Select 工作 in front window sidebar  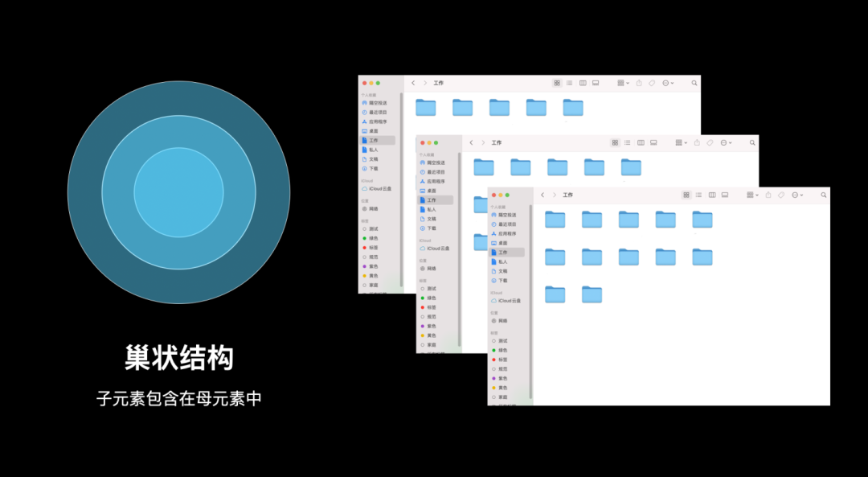[x=508, y=253]
